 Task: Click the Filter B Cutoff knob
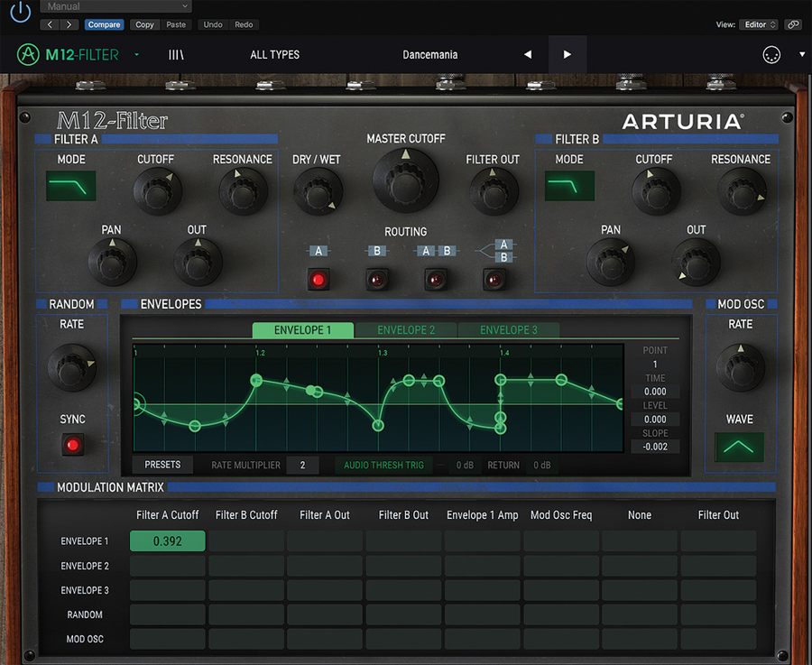coord(656,191)
